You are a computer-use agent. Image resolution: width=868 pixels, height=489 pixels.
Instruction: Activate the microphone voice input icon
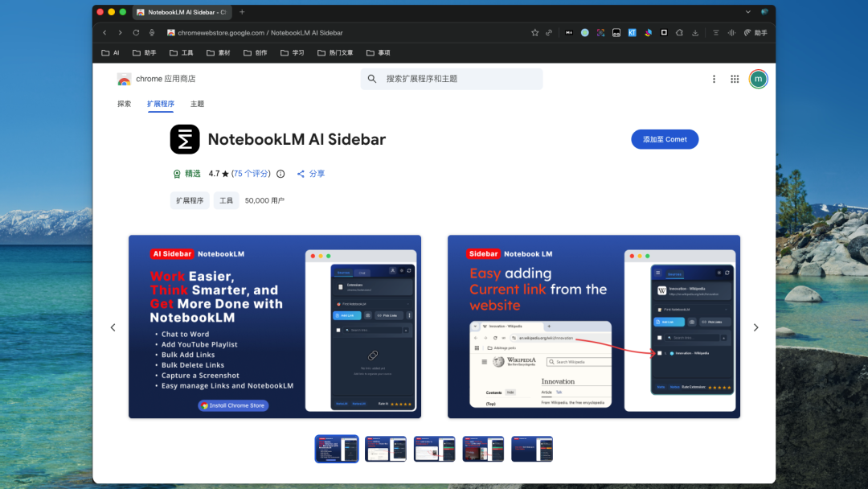[x=152, y=33]
